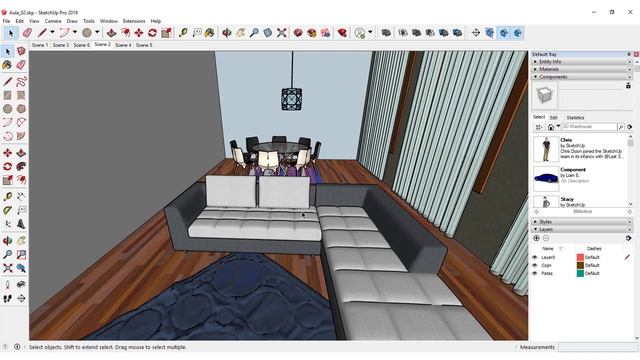Toggle the component lock icon in Components panel
Viewport: 640px width, 360px height.
628,85
